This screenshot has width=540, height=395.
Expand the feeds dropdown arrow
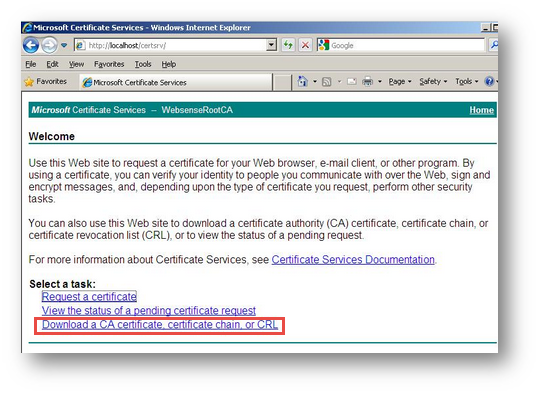(x=340, y=82)
